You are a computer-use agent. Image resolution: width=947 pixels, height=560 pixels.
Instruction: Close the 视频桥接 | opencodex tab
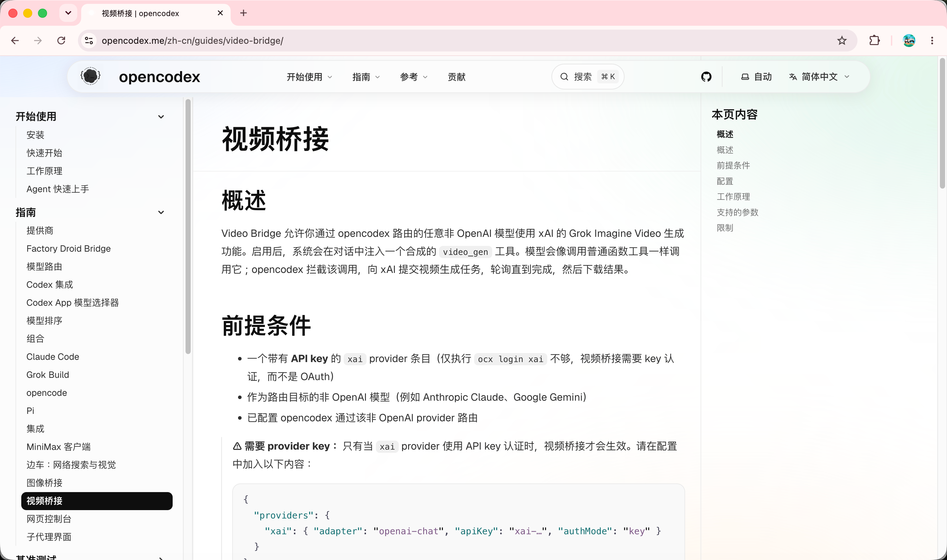221,13
